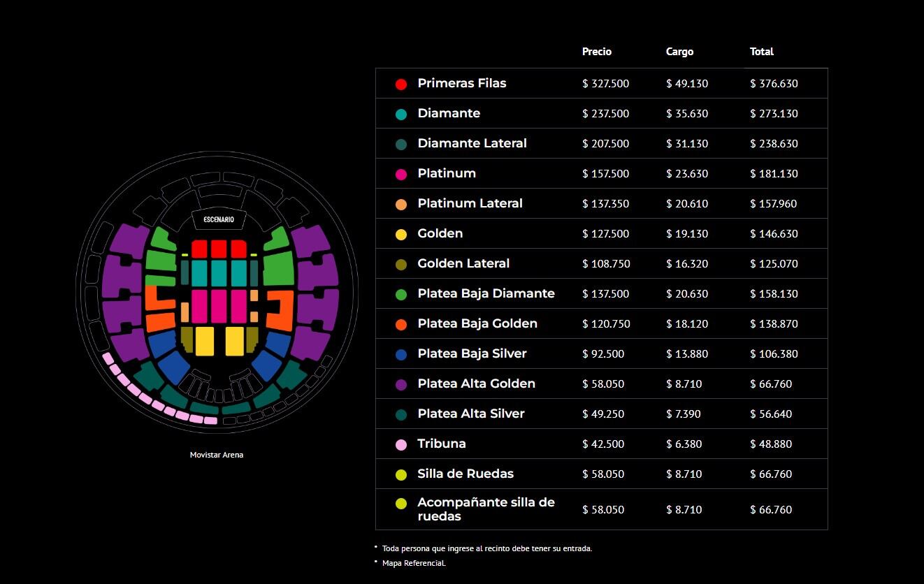Click the purple Platea Alta Golden dot
The width and height of the screenshot is (924, 584).
(x=401, y=384)
